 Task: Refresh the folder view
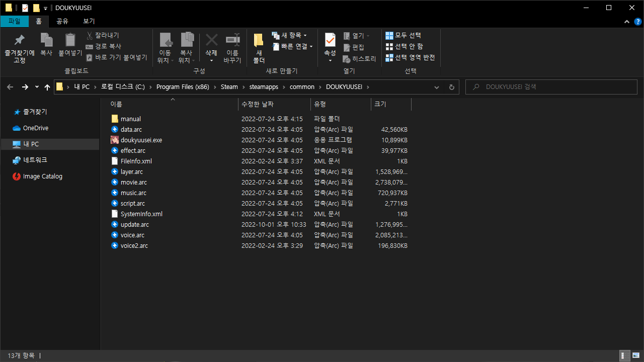click(x=451, y=87)
